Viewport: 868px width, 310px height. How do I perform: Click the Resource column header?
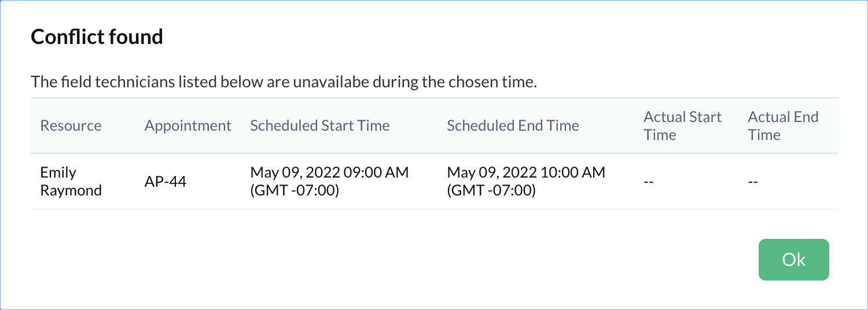[x=71, y=126]
